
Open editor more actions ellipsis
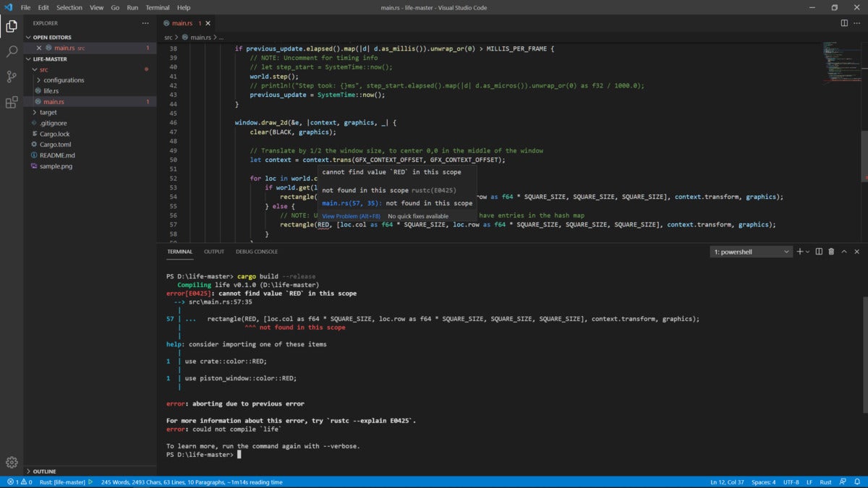tap(857, 23)
